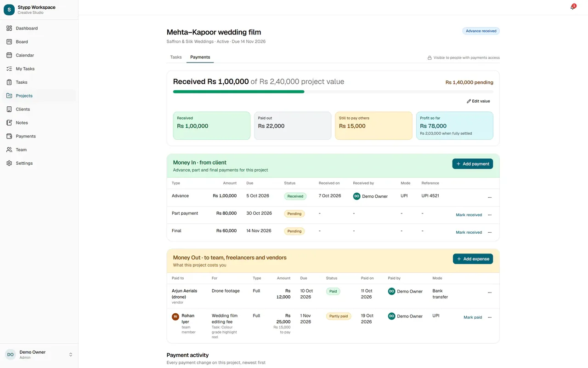Image resolution: width=588 pixels, height=368 pixels.
Task: Click the Received Rs 1,00,000 card
Action: point(212,126)
